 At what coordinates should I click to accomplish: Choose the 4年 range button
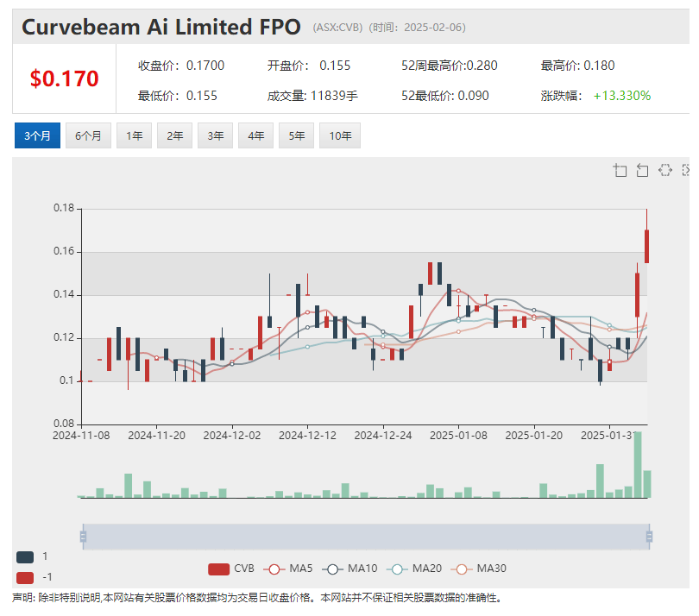(256, 135)
